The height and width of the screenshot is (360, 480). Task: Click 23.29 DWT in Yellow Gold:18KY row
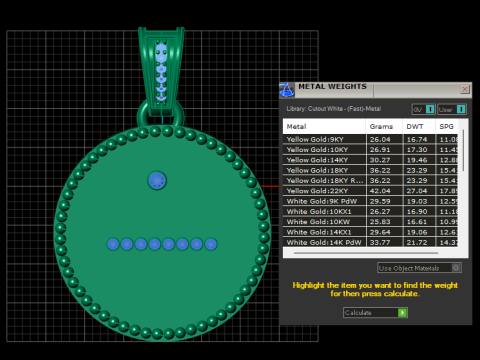(x=417, y=170)
